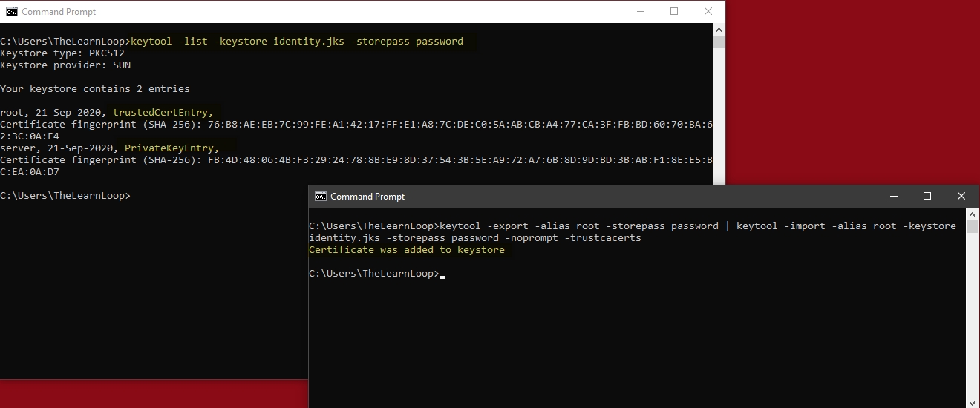Click 'Your keystore contains 2 entries' line
This screenshot has width=980, height=408.
click(95, 88)
